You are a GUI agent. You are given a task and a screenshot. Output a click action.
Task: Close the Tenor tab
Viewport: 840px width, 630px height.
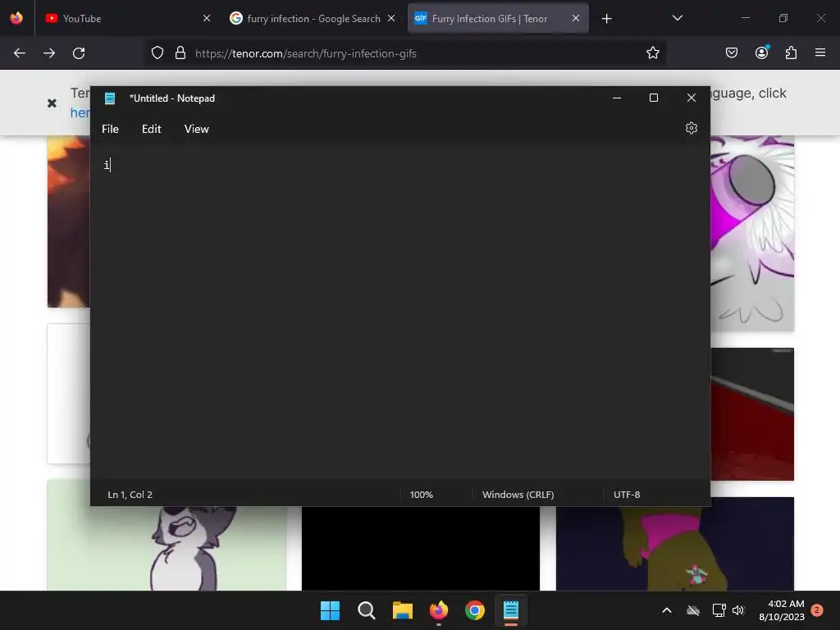[x=576, y=19]
